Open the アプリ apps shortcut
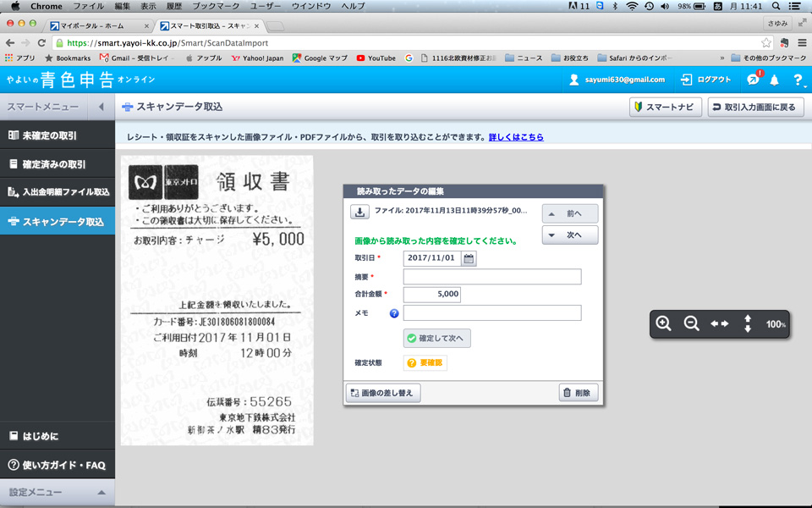The height and width of the screenshot is (508, 812). pos(19,58)
